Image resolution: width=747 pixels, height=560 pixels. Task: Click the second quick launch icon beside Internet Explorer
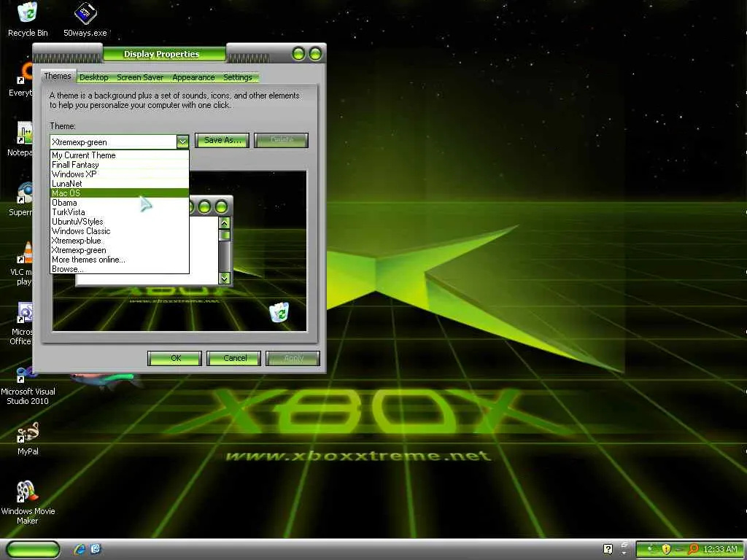[x=96, y=549]
